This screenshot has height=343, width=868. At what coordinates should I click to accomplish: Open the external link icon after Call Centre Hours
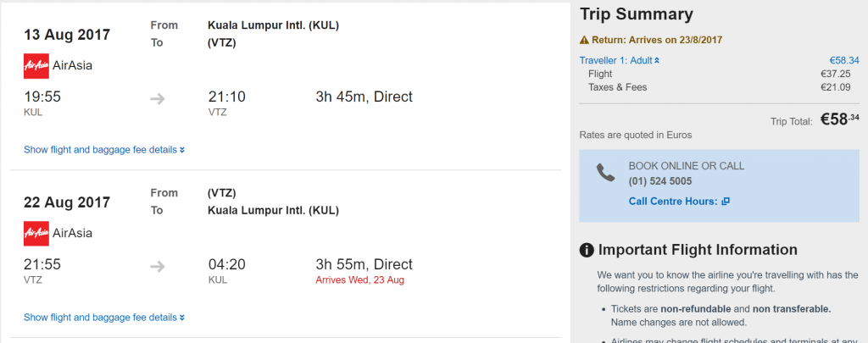[x=726, y=202]
